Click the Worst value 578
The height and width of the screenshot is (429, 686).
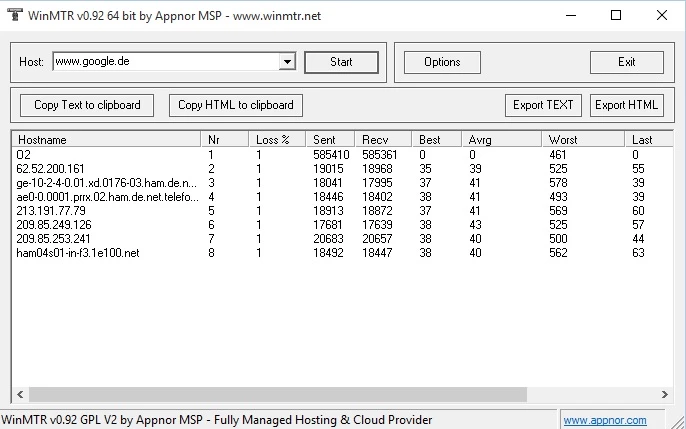click(x=558, y=183)
